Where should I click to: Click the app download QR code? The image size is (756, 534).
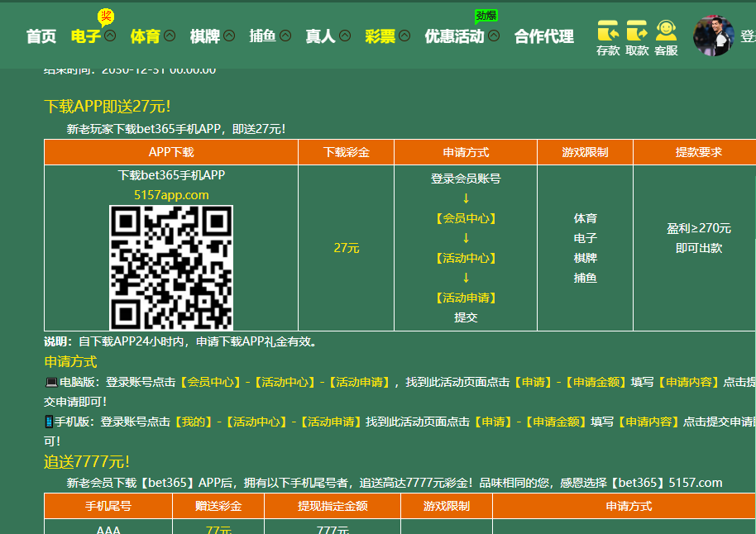[171, 267]
